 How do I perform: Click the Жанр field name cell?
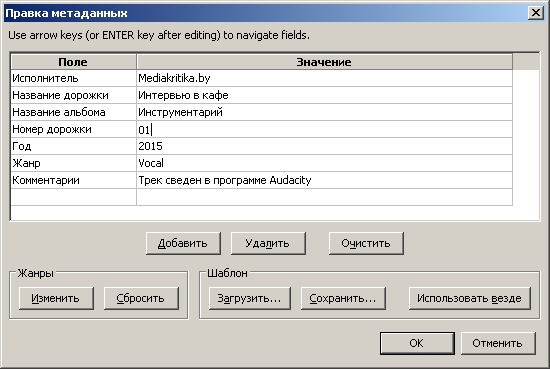pyautogui.click(x=74, y=163)
